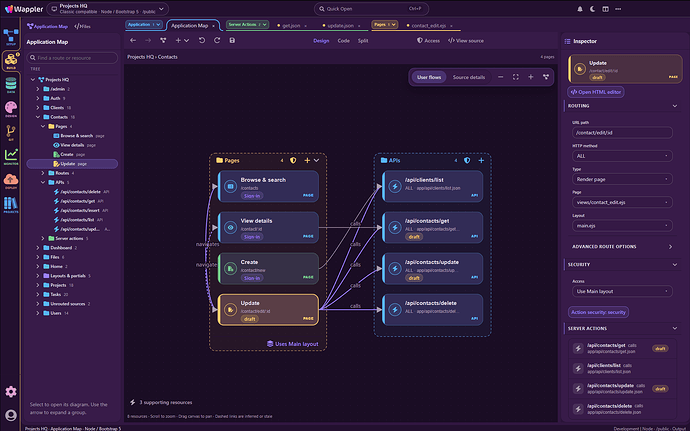Open the Monitor chart workspace
690x431 pixels.
point(11,156)
